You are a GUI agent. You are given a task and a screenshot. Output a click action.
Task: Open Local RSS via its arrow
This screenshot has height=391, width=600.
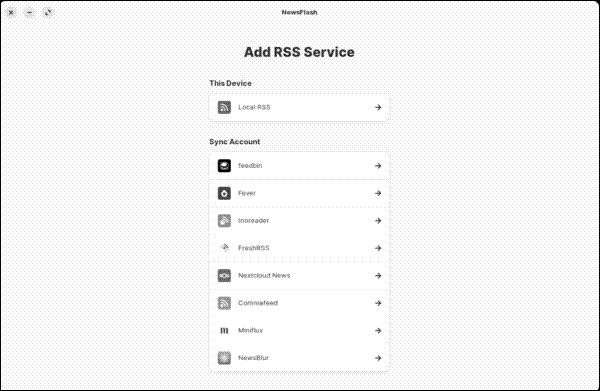point(378,108)
